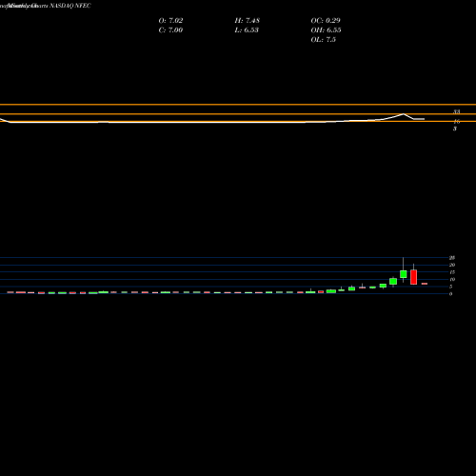Click the 'H: 7.48' high price value
476x476 pixels.
[248, 21]
